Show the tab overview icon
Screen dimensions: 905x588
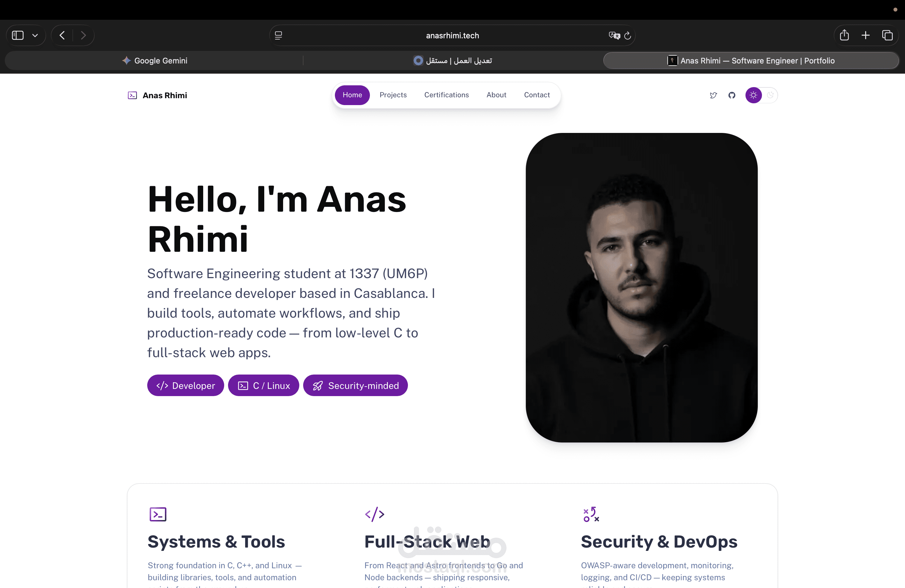887,35
